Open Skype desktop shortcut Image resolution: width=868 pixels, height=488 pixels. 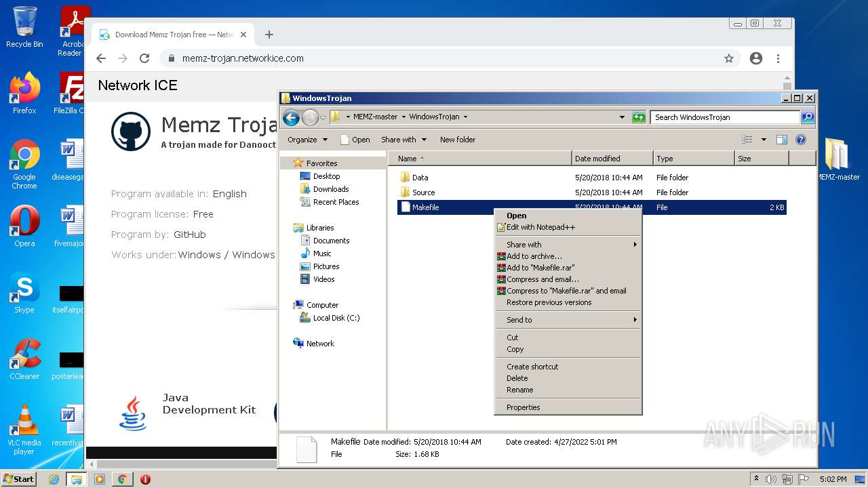pos(24,293)
